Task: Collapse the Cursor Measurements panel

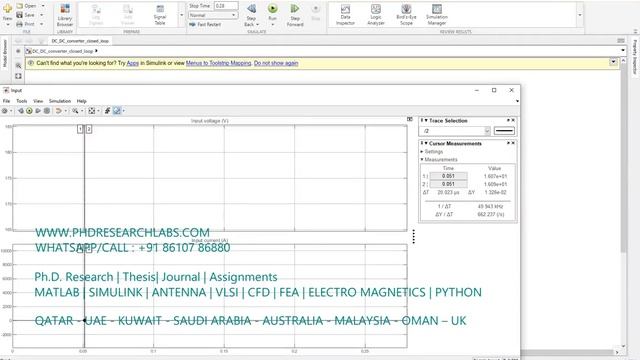Action: [x=426, y=144]
